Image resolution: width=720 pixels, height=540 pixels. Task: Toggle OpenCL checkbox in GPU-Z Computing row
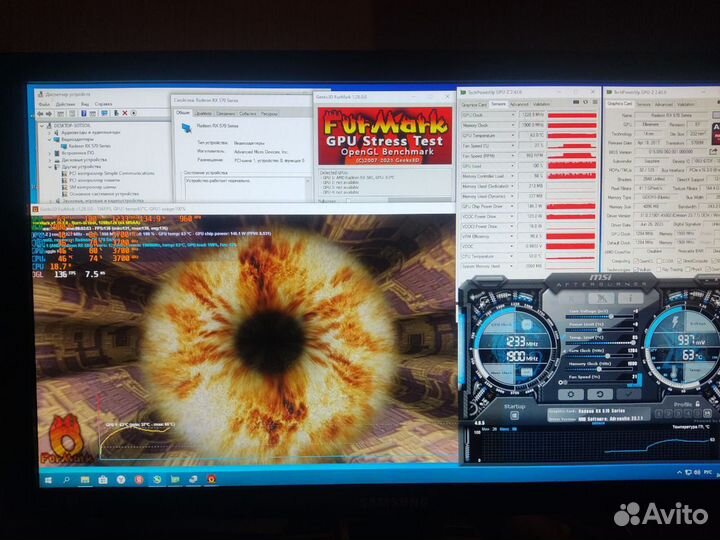click(636, 261)
